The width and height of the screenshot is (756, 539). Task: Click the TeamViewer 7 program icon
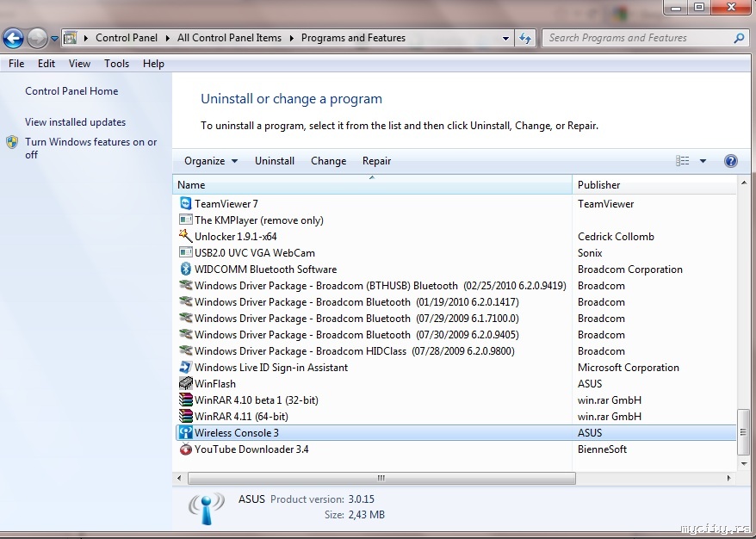point(186,203)
